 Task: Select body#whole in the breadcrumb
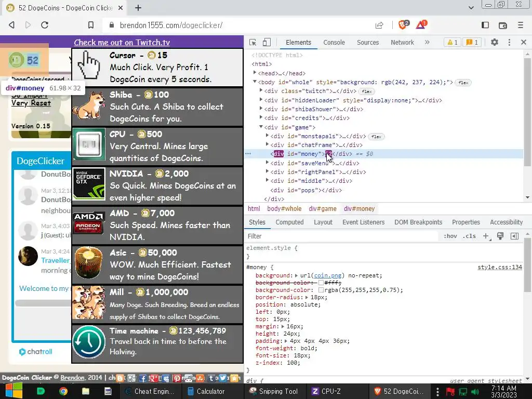tap(284, 209)
